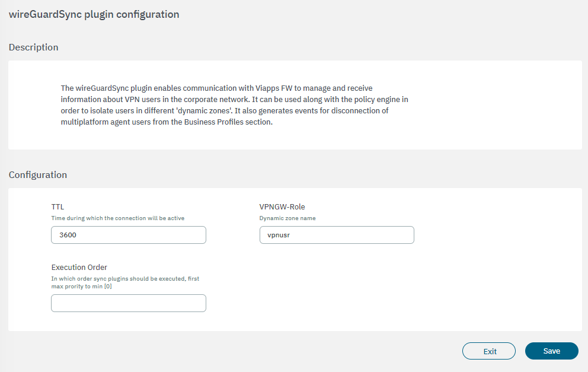Image resolution: width=588 pixels, height=372 pixels.
Task: Click the wireGuardSync plugin configuration title
Action: coord(94,14)
